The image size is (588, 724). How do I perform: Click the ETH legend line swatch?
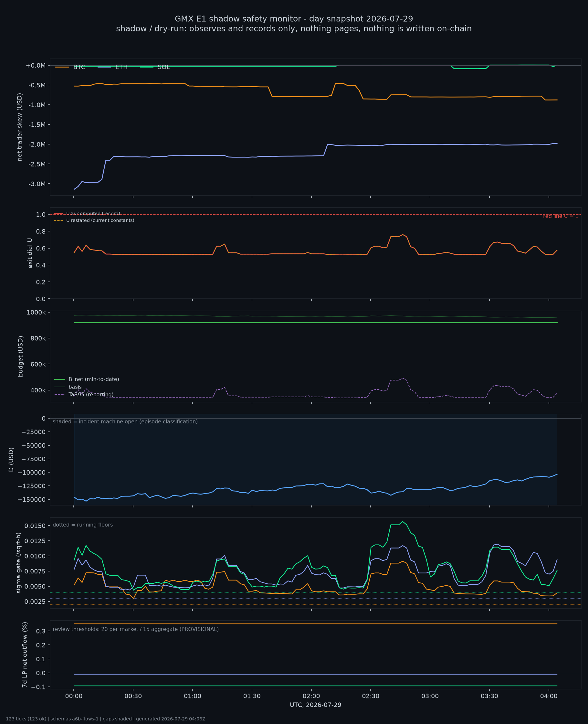pos(104,67)
